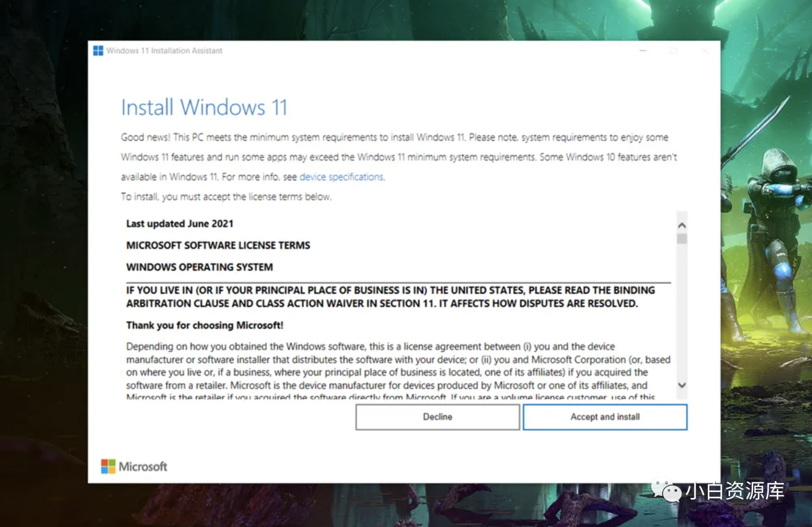The height and width of the screenshot is (527, 812).
Task: Click the 'Windows 11 Installation Assistant' title text
Action: click(164, 51)
